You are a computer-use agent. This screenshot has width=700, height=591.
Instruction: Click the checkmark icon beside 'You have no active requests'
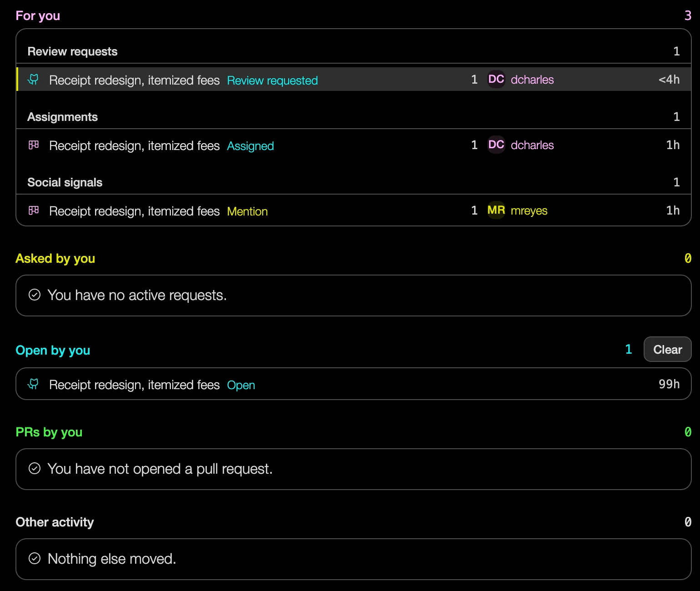point(35,295)
